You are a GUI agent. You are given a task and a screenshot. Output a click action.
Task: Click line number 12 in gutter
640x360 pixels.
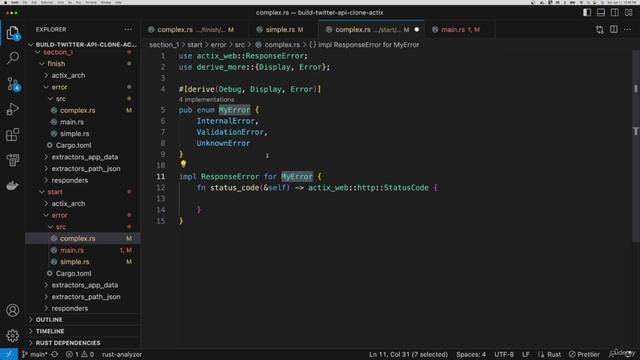161,188
